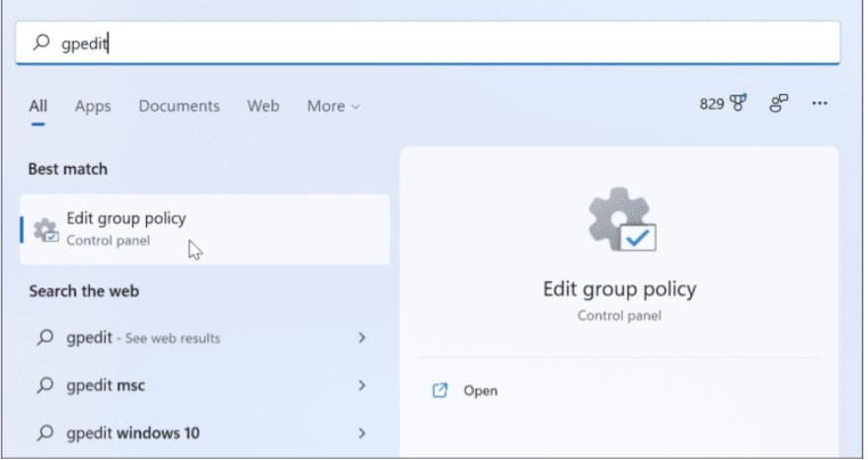This screenshot has width=868, height=460.
Task: Expand the chevron next to "gpedit windows 10"
Action: pyautogui.click(x=361, y=432)
